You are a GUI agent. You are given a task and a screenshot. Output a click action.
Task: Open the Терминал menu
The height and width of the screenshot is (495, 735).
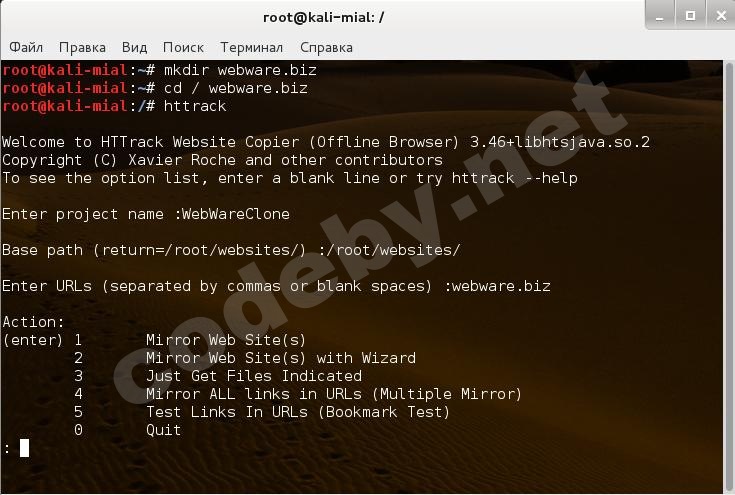(x=251, y=47)
